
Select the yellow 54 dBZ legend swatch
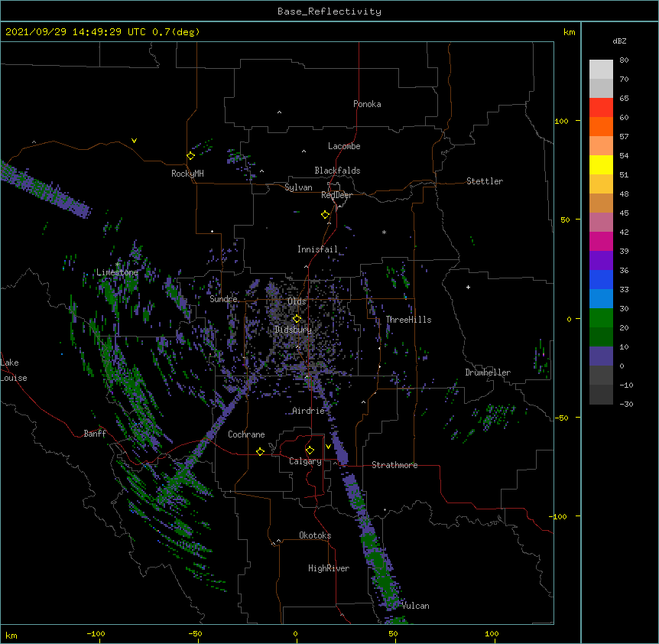click(601, 164)
